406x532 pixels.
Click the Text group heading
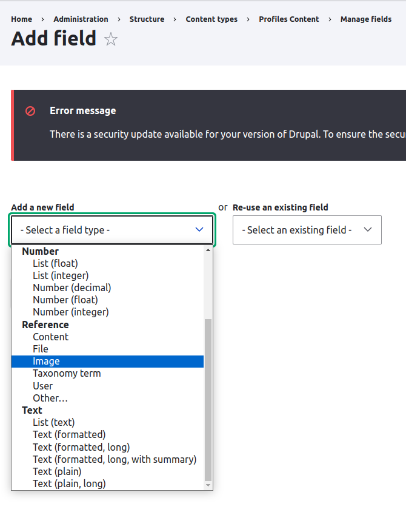[32, 410]
